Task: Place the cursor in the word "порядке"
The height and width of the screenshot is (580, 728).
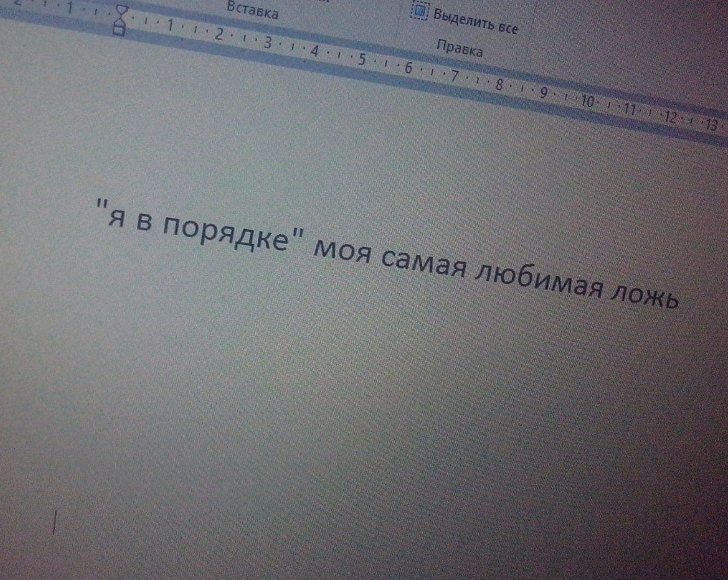Action: [x=225, y=234]
